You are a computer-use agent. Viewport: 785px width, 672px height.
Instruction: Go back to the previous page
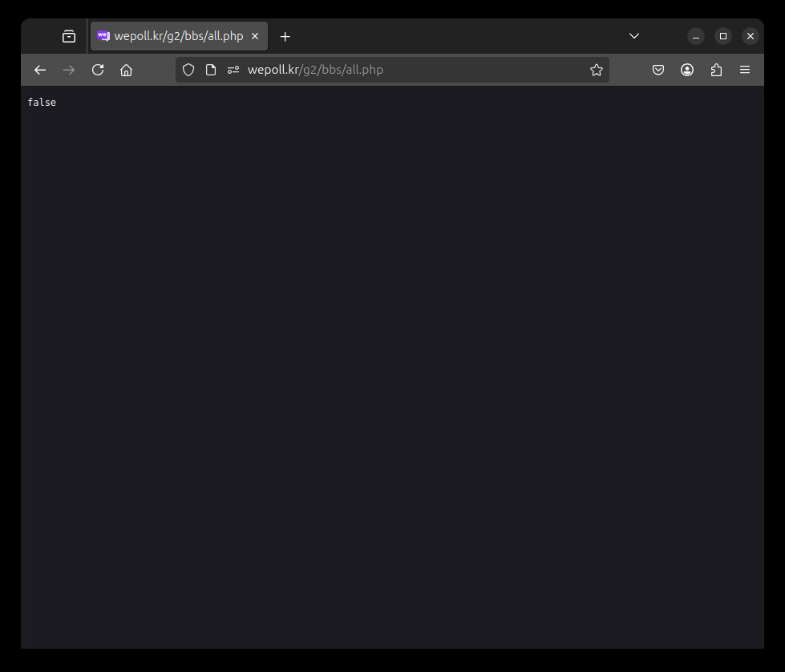[x=40, y=70]
